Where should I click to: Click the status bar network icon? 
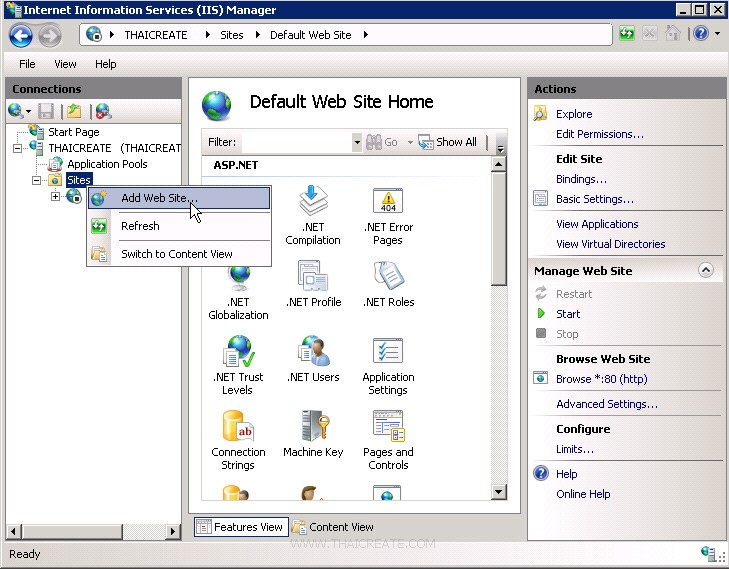point(709,553)
